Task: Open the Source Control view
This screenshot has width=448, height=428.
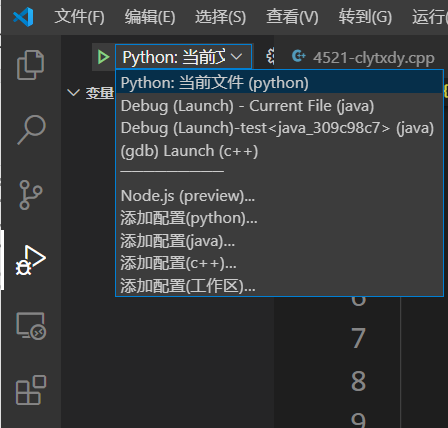Action: (x=31, y=195)
